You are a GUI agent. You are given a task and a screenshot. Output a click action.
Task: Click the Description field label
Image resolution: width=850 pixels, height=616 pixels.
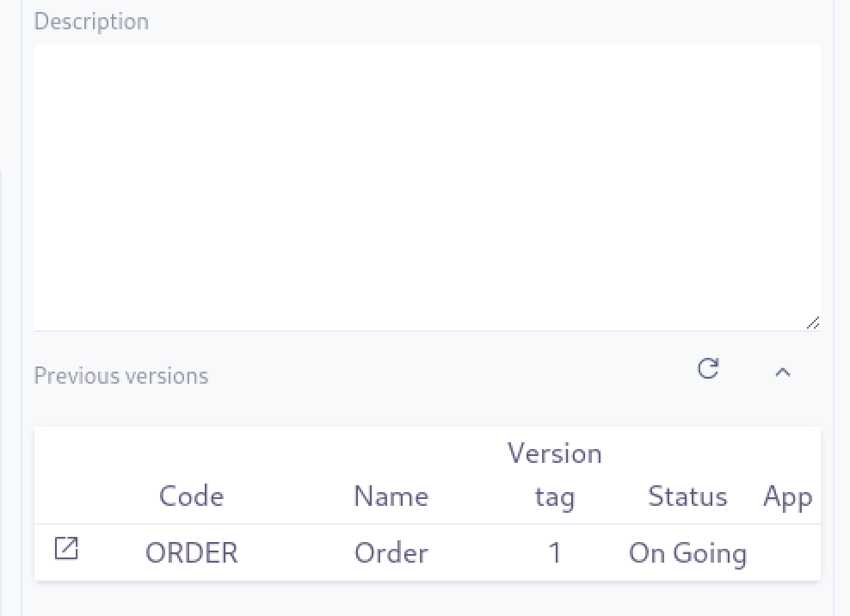[x=91, y=22]
